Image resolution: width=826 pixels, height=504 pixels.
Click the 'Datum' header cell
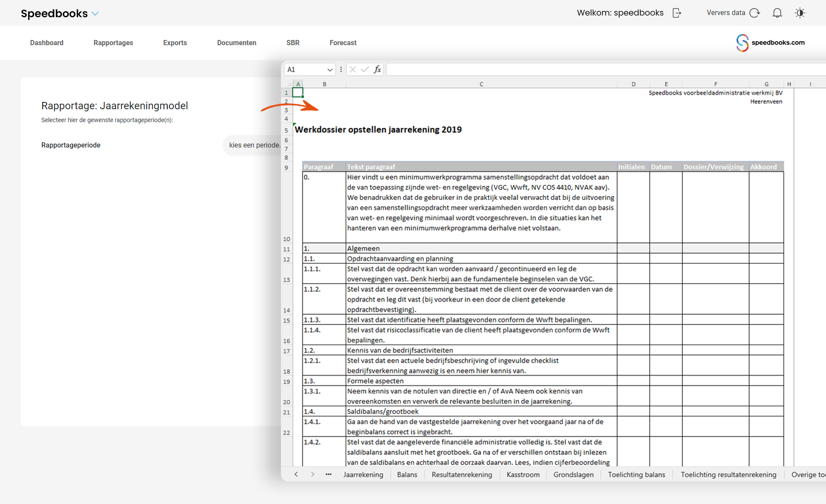tap(666, 167)
